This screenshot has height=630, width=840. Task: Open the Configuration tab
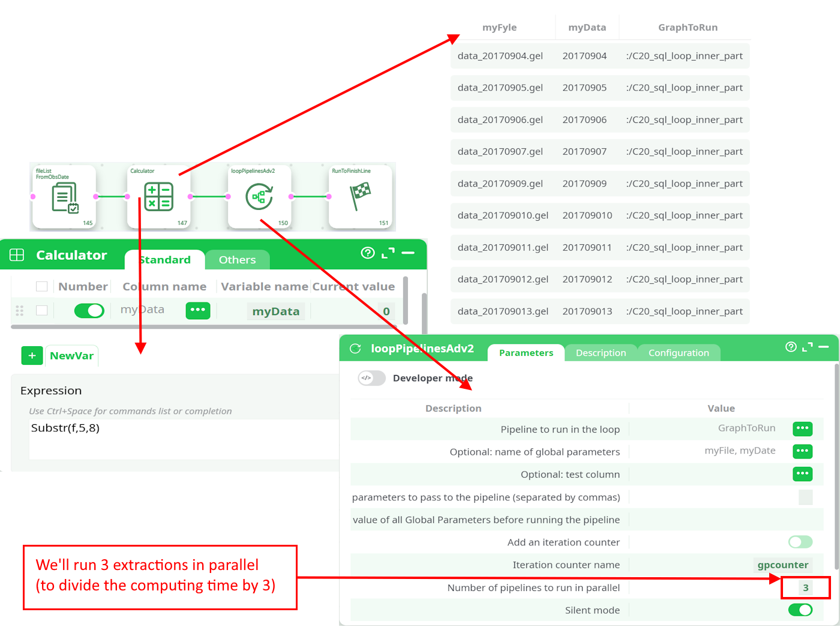tap(678, 353)
